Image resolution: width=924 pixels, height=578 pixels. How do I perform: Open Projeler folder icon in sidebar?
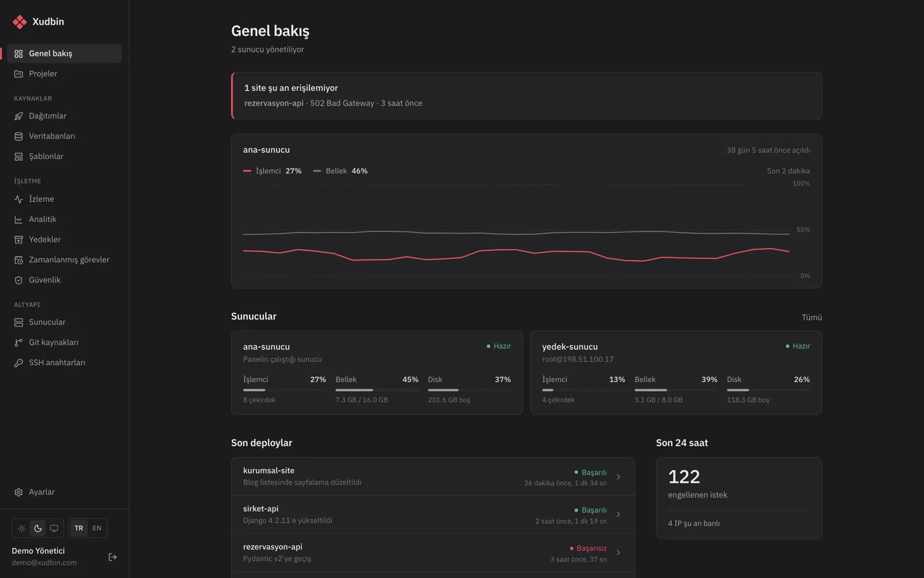pos(18,74)
